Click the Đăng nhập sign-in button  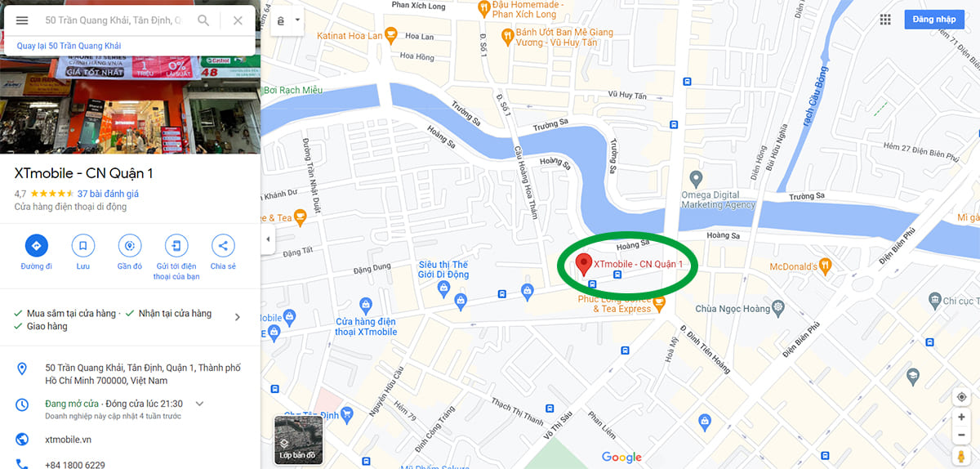[933, 20]
